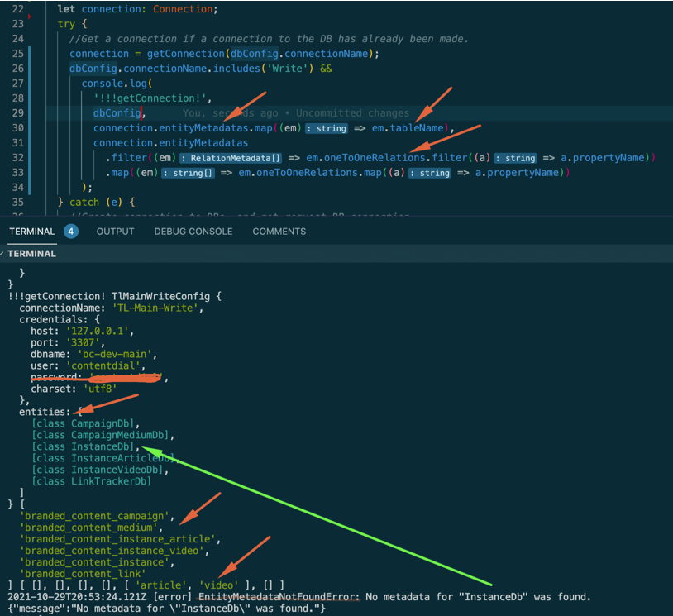Click the timestamp '2021-10-29T20:53:24.121Z'
This screenshot has height=616, width=673.
pyautogui.click(x=77, y=597)
